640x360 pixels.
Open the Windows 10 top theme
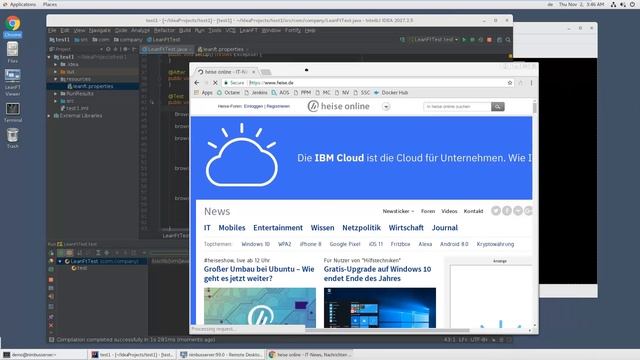click(256, 244)
